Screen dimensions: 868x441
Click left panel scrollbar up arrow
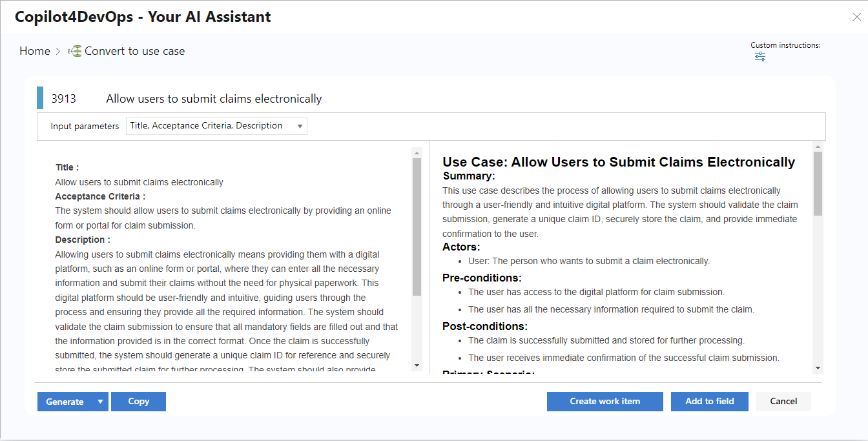(x=417, y=153)
